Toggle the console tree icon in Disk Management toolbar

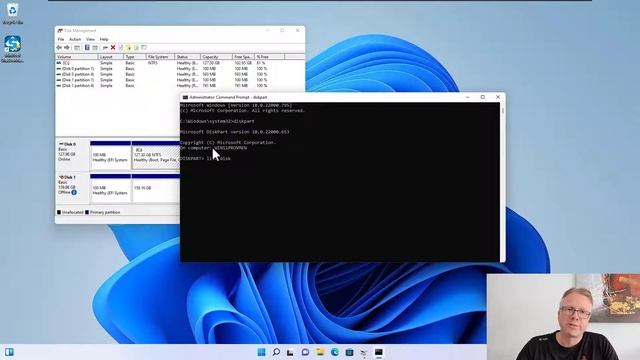77,48
